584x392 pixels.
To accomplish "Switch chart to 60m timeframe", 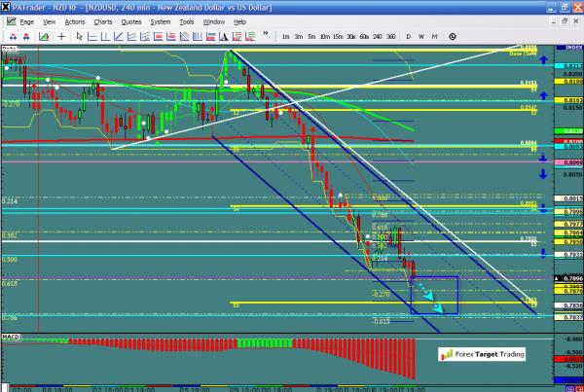I will (363, 37).
